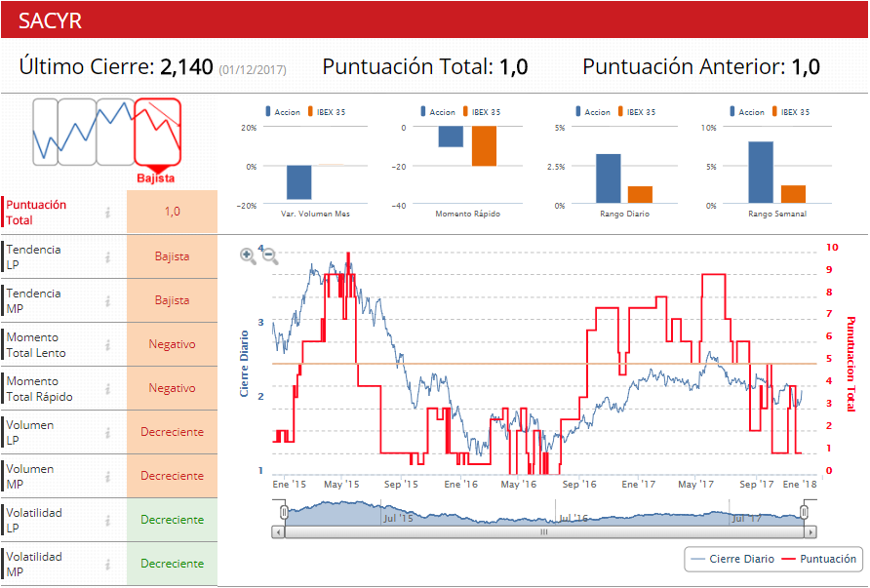870x588 pixels.
Task: Click the blue Accion bar in Var. Volumen Mes
Action: [x=299, y=182]
